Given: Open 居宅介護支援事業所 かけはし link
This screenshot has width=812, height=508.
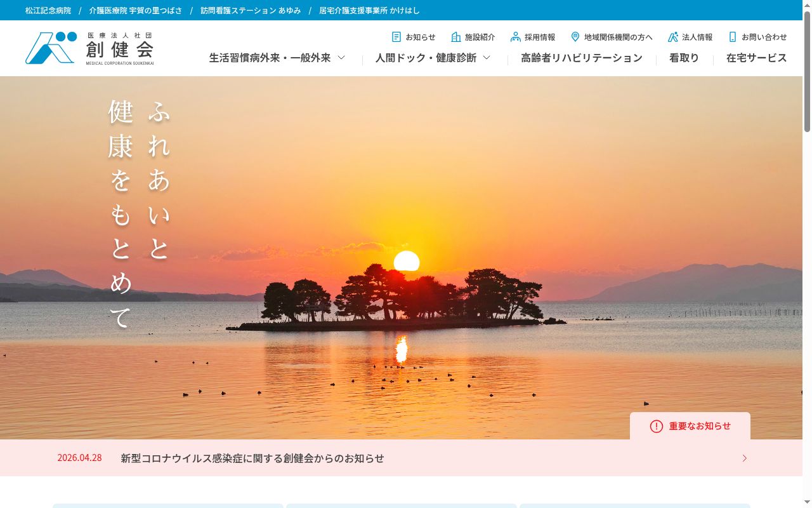Looking at the screenshot, I should (x=369, y=10).
